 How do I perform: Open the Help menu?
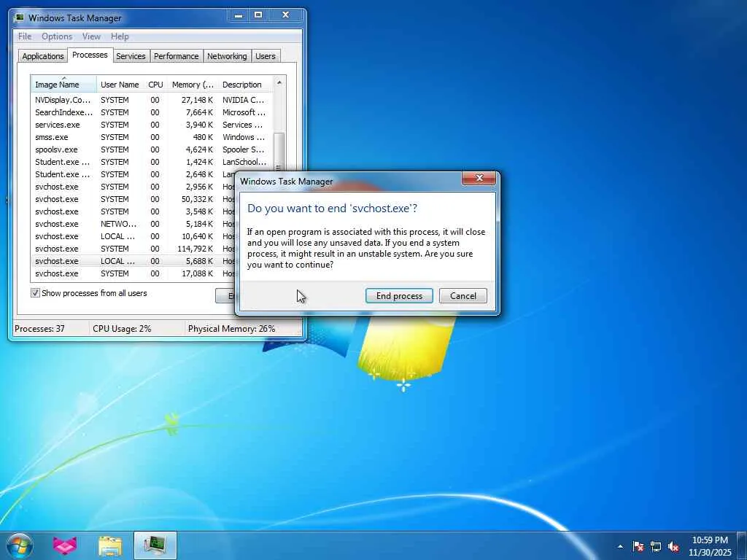[x=120, y=36]
